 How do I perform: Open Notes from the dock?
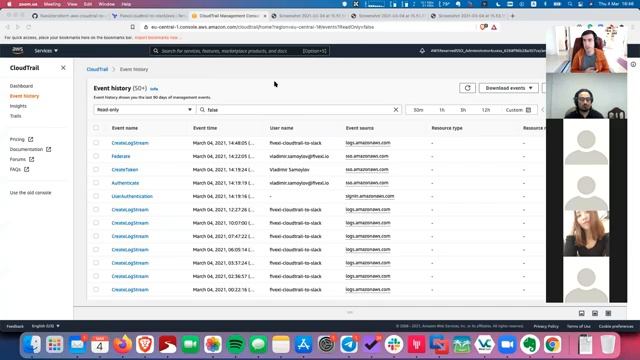[281, 345]
